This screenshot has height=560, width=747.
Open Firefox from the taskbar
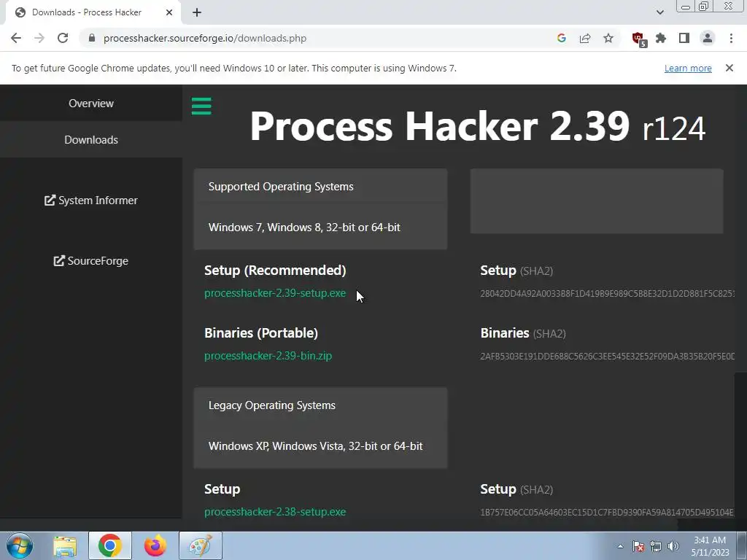point(155,545)
